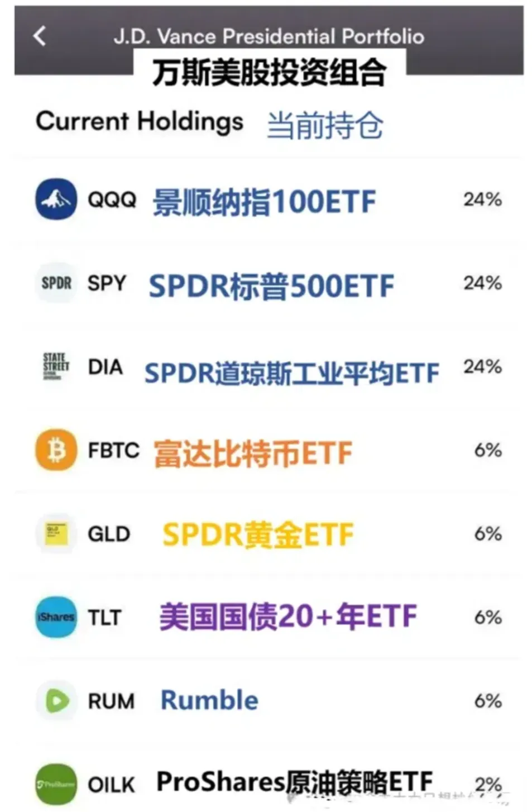
Task: Click the Current Holdings heading
Action: coord(140,121)
